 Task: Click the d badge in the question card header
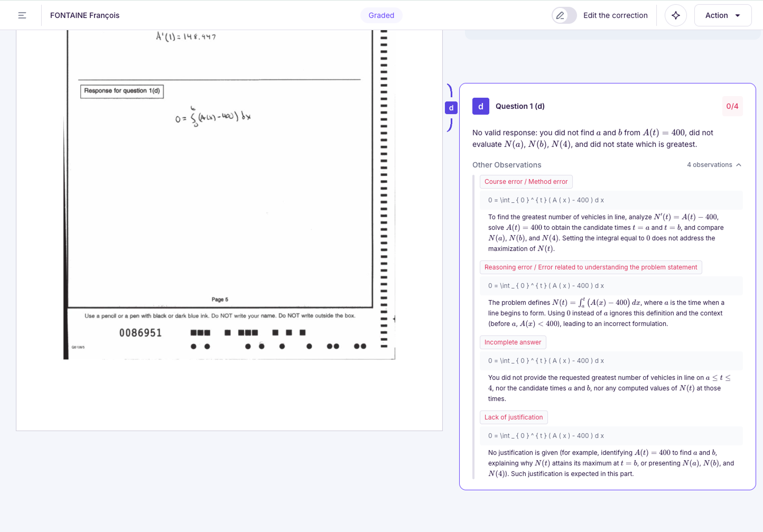coord(481,106)
